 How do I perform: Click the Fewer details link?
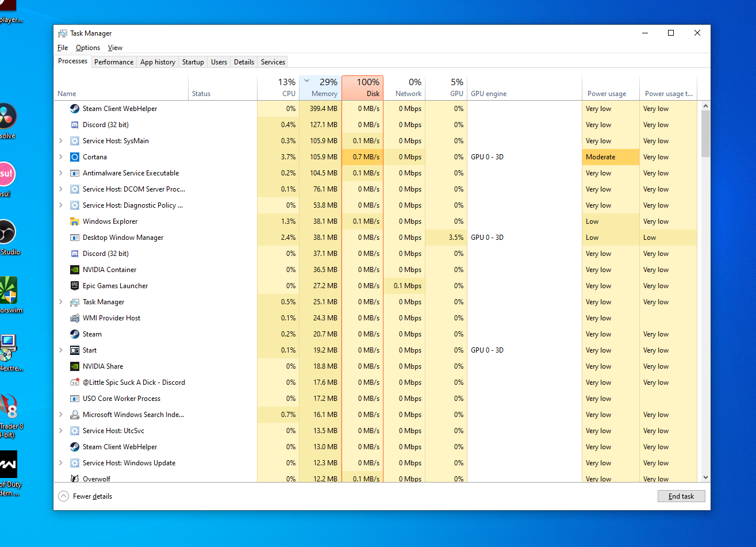pos(93,496)
